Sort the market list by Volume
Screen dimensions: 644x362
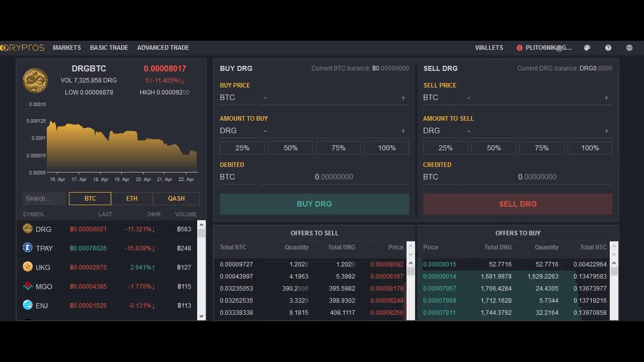pos(186,214)
